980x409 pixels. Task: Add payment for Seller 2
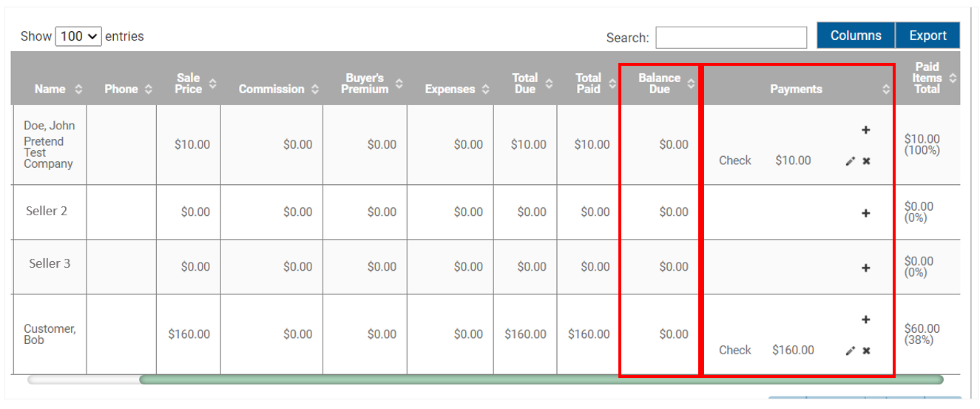pyautogui.click(x=865, y=213)
